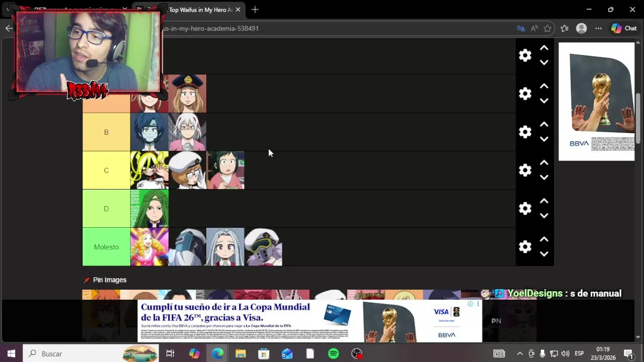Open OBS Studio from the taskbar
The image size is (644, 362).
[357, 353]
